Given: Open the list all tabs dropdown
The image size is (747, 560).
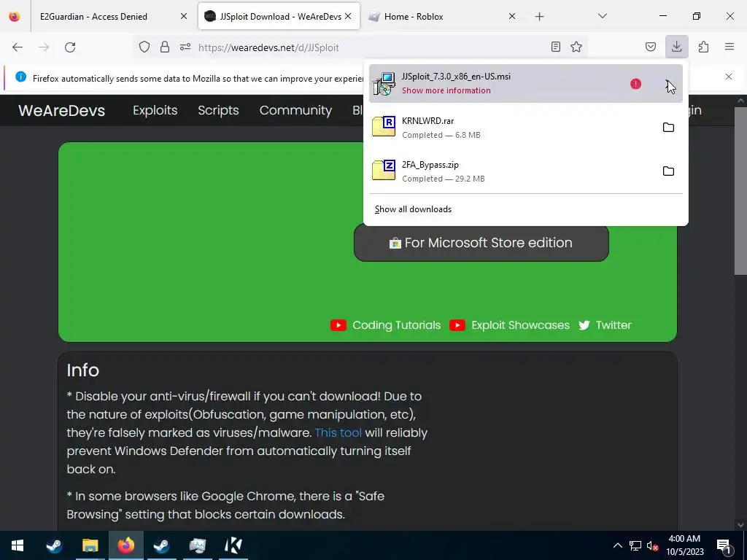Looking at the screenshot, I should pyautogui.click(x=602, y=16).
